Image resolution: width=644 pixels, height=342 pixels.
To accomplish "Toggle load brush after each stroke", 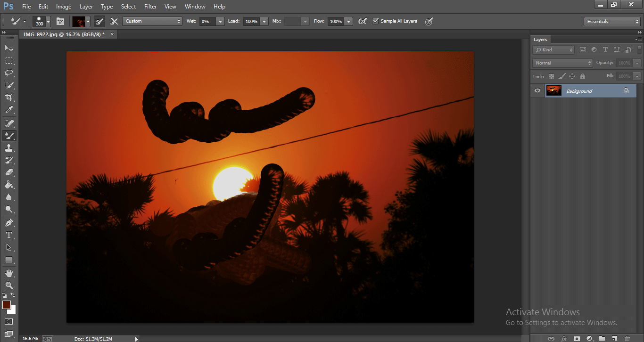I will (x=99, y=21).
